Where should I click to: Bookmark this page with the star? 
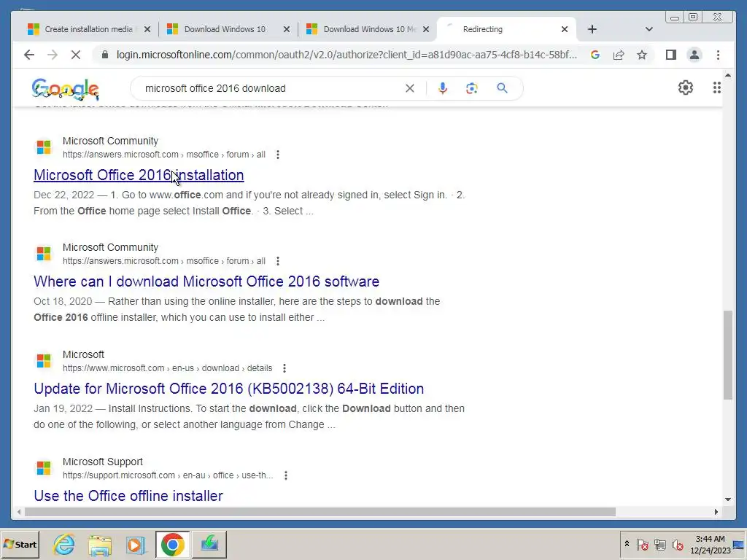(x=642, y=55)
